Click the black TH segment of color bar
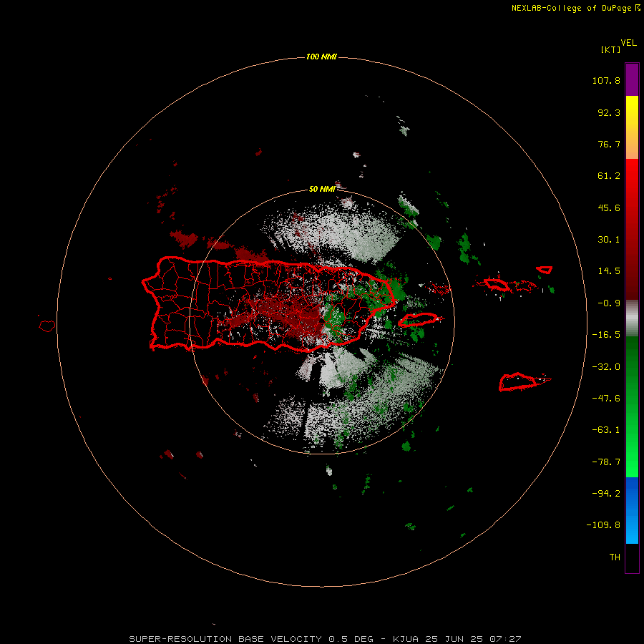This screenshot has height=644, width=644. 632,557
